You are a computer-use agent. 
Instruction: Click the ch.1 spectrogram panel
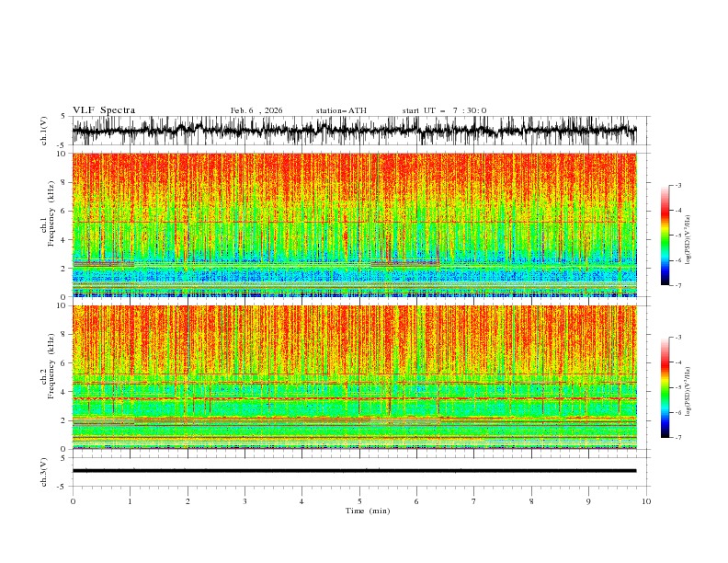point(354,224)
